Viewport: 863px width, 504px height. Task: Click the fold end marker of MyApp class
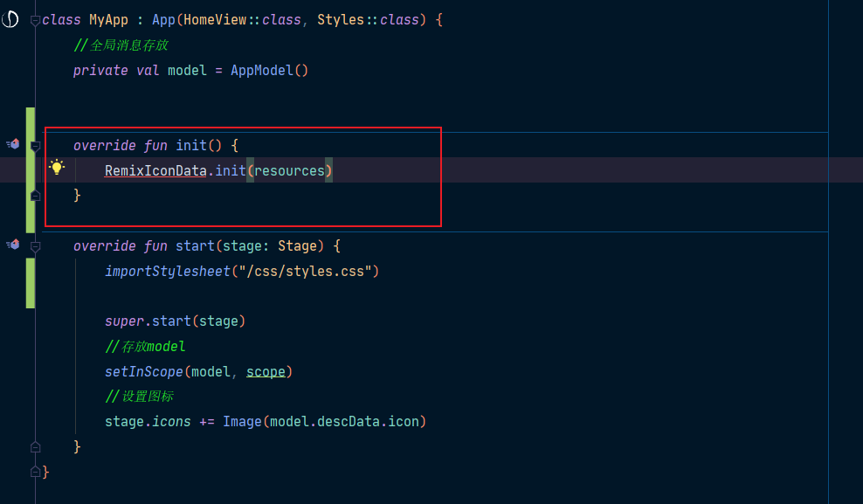click(35, 472)
